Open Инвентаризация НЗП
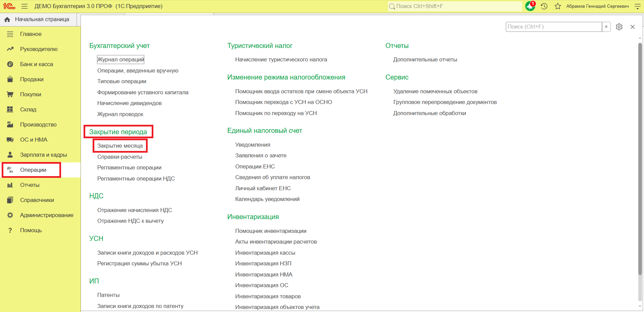The width and height of the screenshot is (644, 312). [x=263, y=263]
